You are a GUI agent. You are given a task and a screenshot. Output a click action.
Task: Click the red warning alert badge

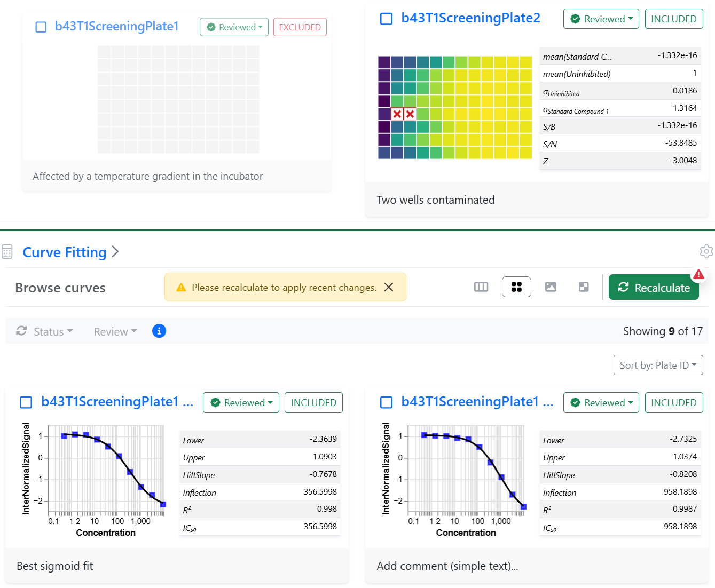(698, 275)
